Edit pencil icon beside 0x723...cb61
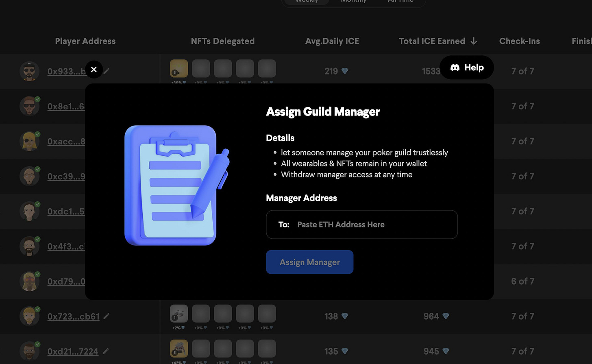 pos(107,316)
